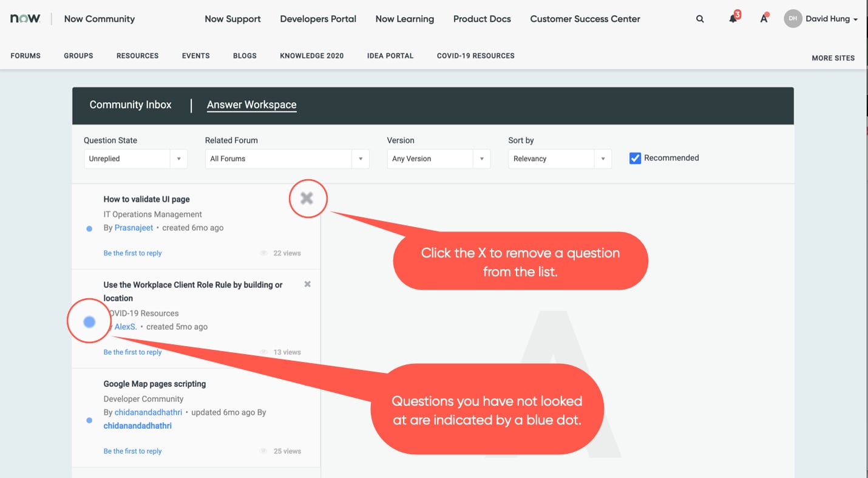Open the IDEA PORTAL menu item
The image size is (868, 478).
390,56
